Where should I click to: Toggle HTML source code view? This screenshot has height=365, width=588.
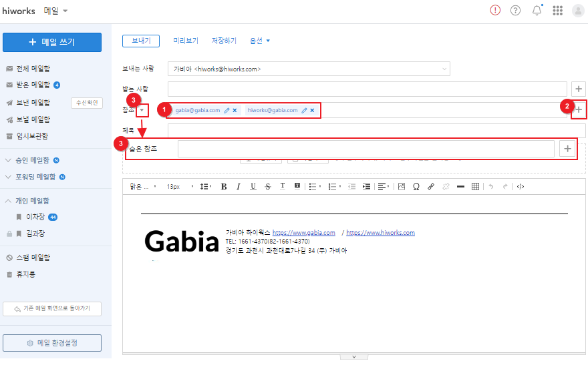[521, 187]
